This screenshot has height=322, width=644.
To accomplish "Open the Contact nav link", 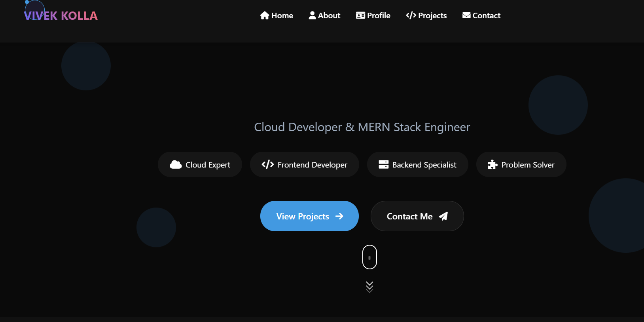I will (x=481, y=15).
